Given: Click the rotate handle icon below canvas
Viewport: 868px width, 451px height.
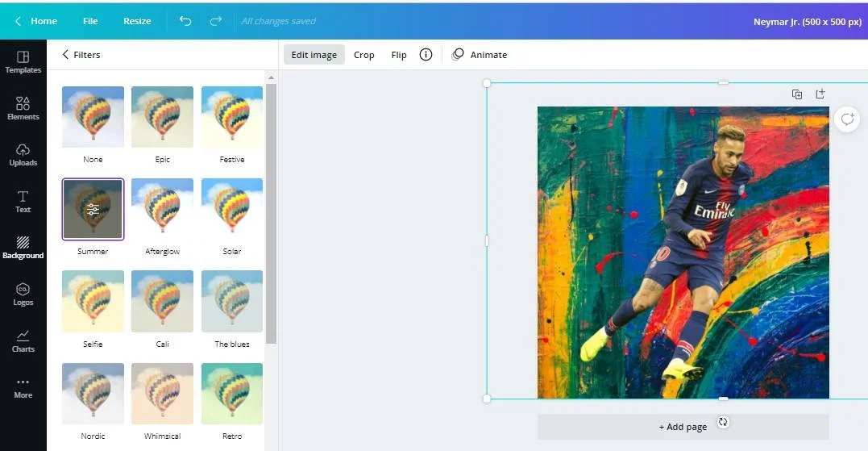Looking at the screenshot, I should [x=723, y=422].
